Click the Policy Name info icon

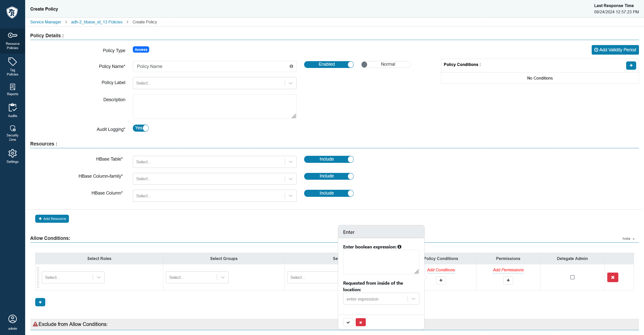click(291, 66)
